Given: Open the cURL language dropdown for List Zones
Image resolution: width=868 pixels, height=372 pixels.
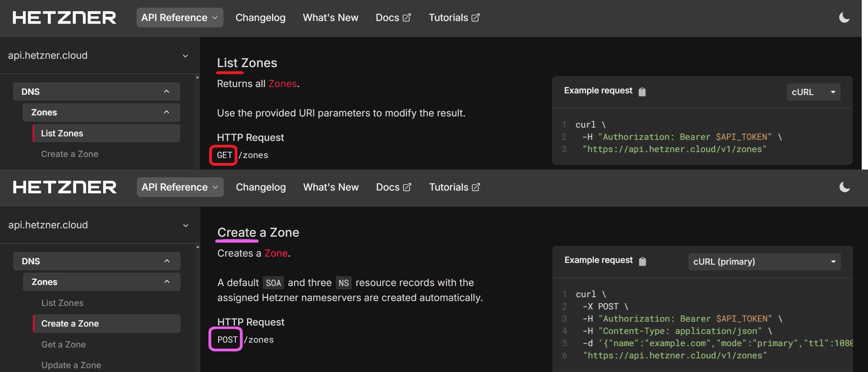Looking at the screenshot, I should click(813, 92).
